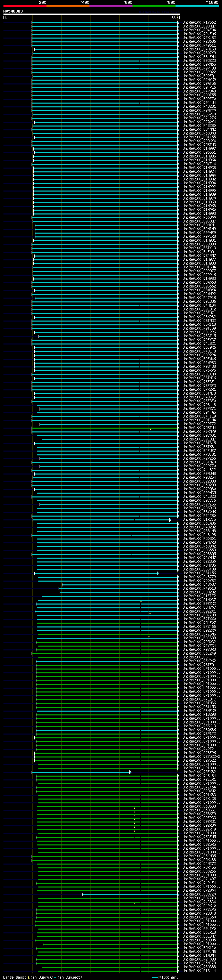Open hit UniRef100_P49611

(199, 45)
